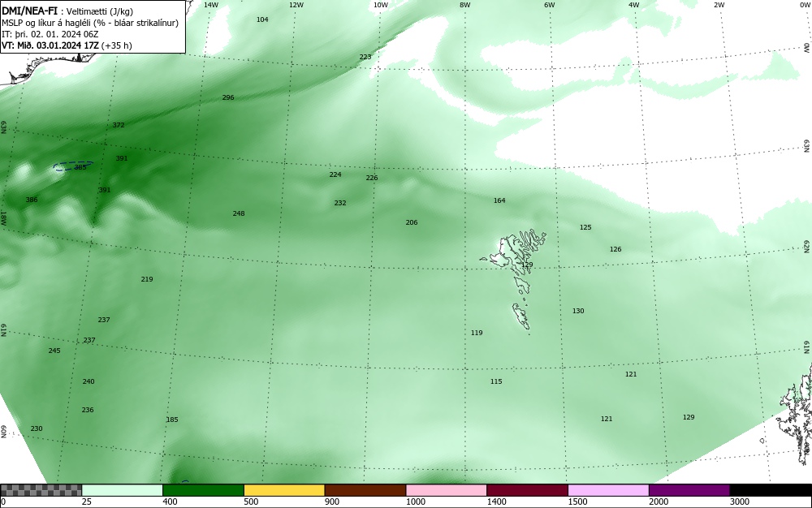Click the 'DMI/NEA-FI : Veltimætti (J/kg)' title line

click(67, 11)
